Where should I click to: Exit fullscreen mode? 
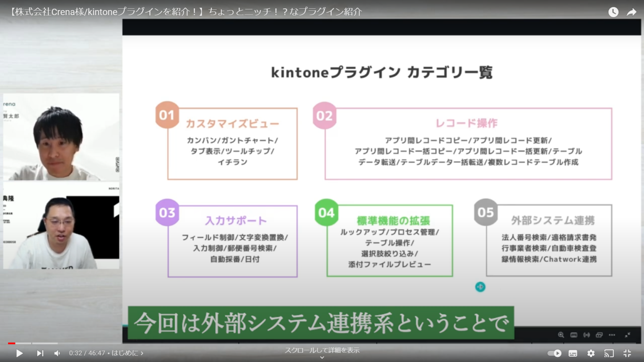(627, 353)
